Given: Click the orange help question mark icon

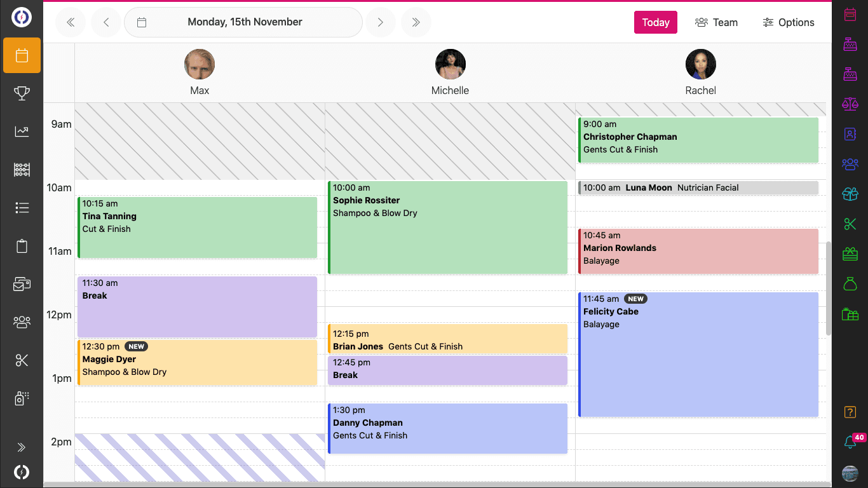Looking at the screenshot, I should coord(850,412).
